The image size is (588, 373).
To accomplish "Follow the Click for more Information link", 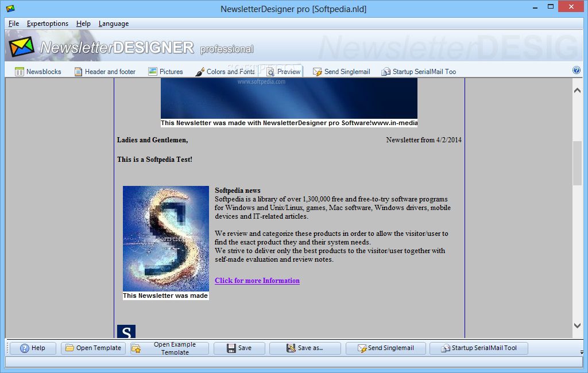I will (257, 281).
